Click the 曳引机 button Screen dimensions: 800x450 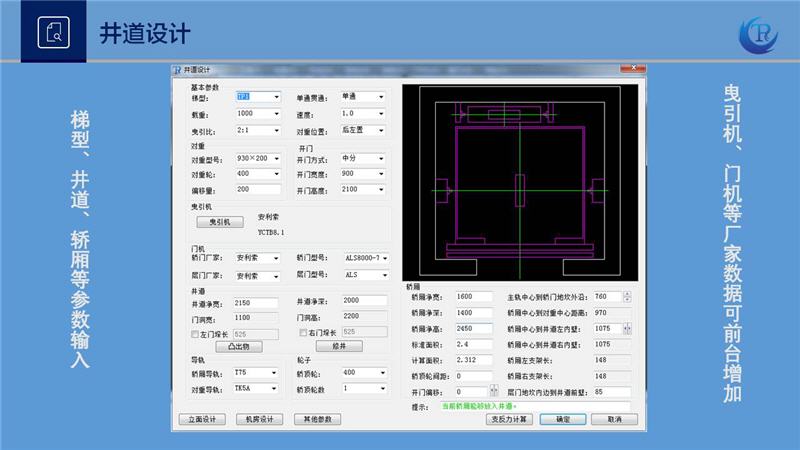tap(220, 222)
